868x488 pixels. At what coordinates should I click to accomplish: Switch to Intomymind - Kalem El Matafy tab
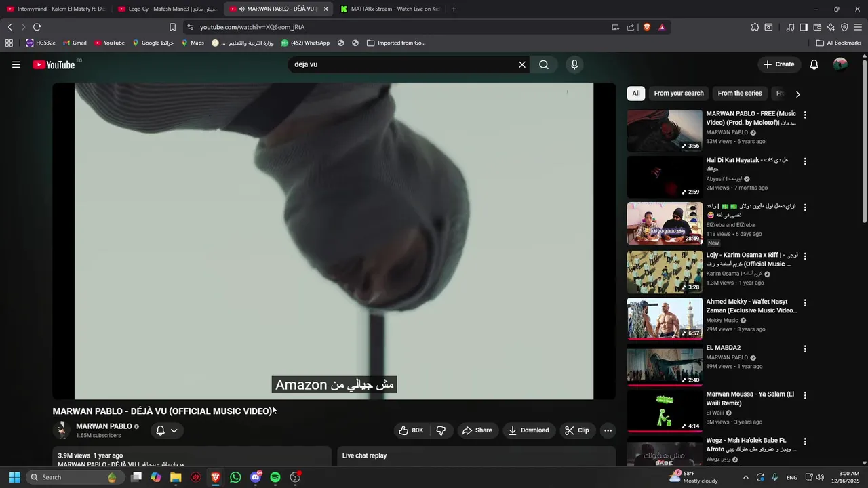(57, 9)
